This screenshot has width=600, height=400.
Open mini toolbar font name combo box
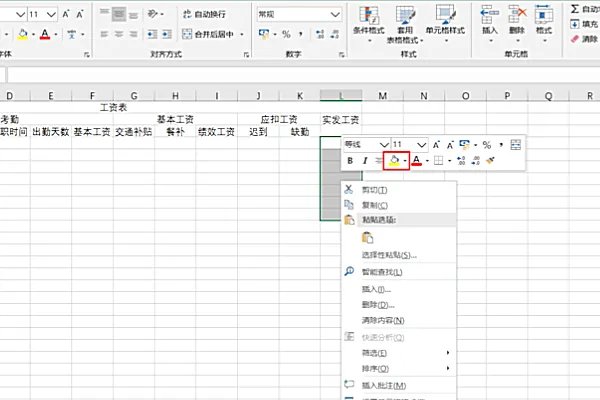pyautogui.click(x=366, y=144)
